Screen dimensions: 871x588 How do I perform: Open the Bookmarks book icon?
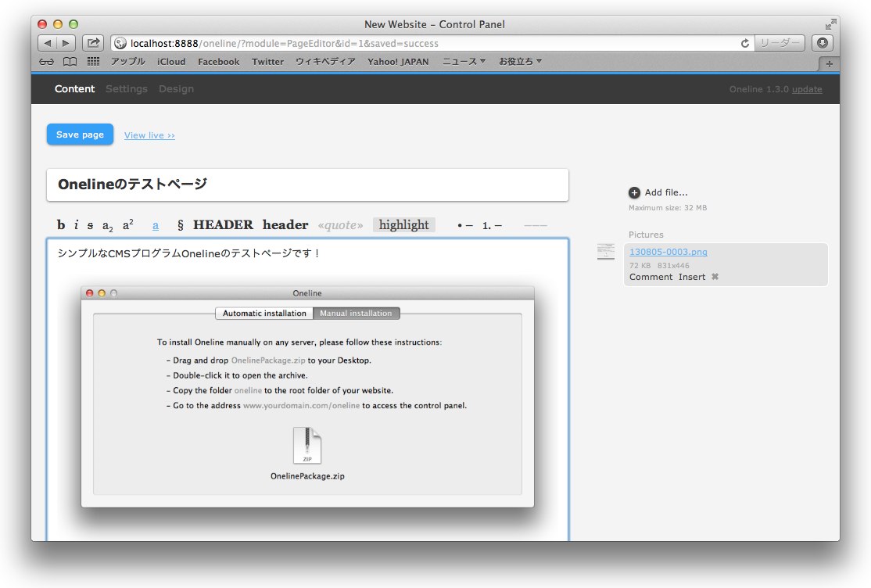(x=70, y=62)
